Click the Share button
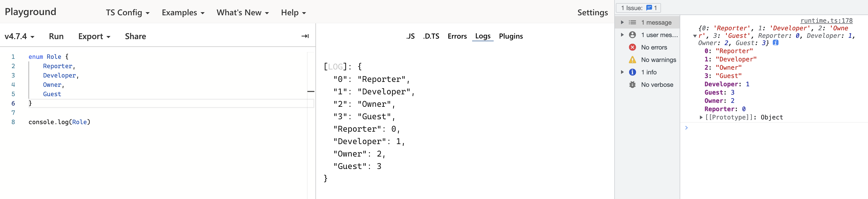Viewport: 868px width, 199px height. (x=135, y=36)
